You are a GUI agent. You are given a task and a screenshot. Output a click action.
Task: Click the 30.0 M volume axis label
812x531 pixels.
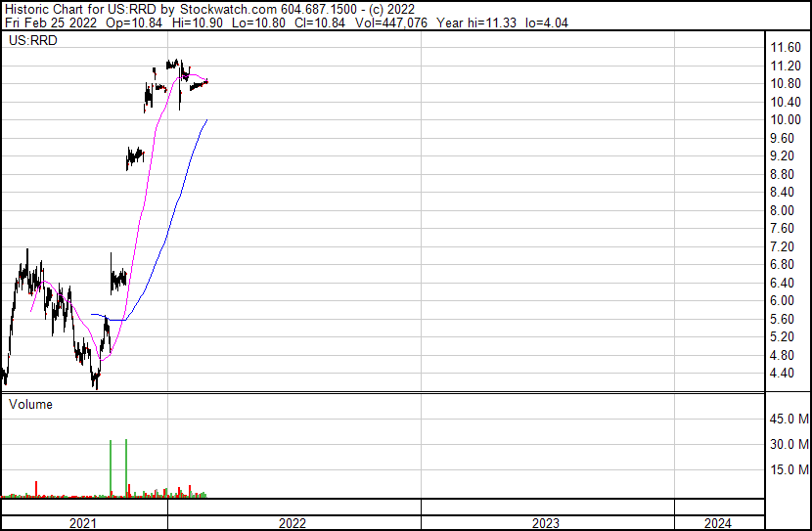(789, 445)
